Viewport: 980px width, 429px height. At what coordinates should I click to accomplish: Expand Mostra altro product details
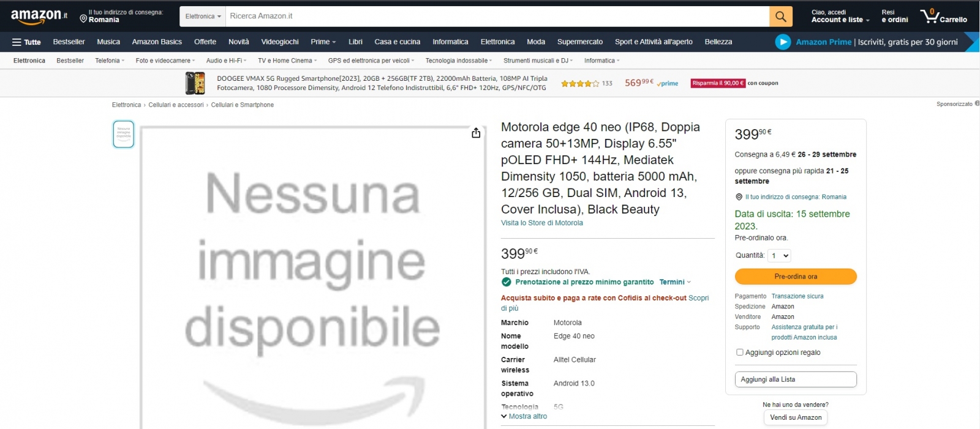pyautogui.click(x=524, y=416)
